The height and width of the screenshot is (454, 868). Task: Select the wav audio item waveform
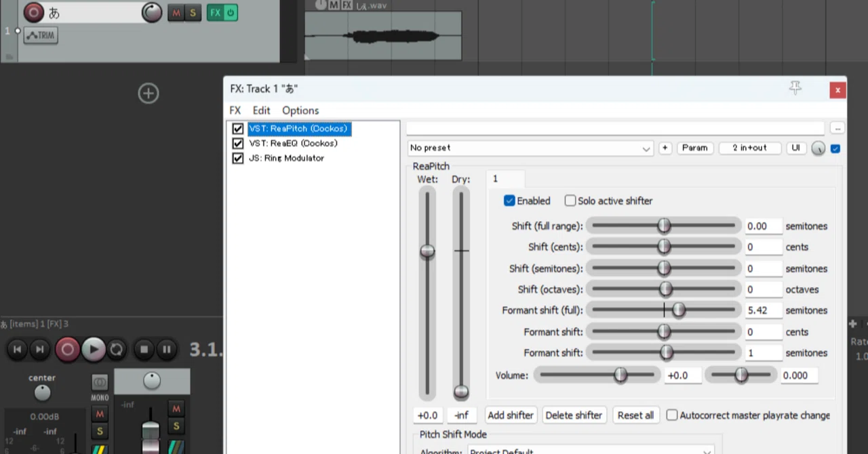[383, 36]
